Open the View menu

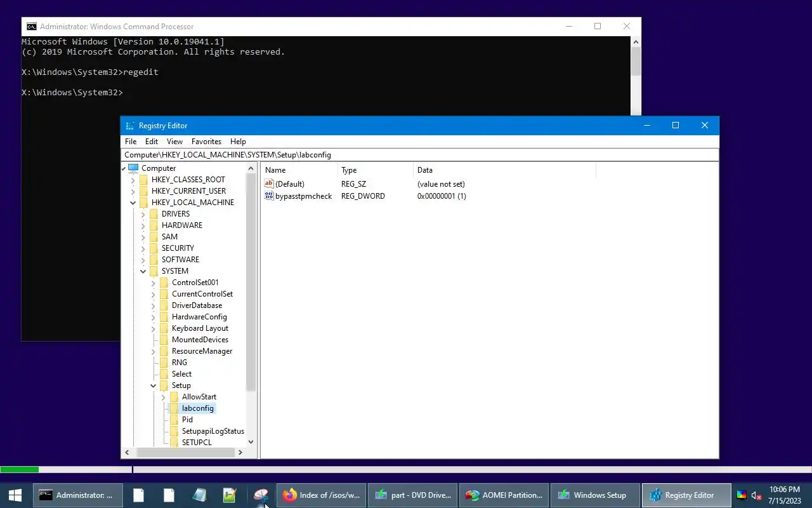[174, 142]
